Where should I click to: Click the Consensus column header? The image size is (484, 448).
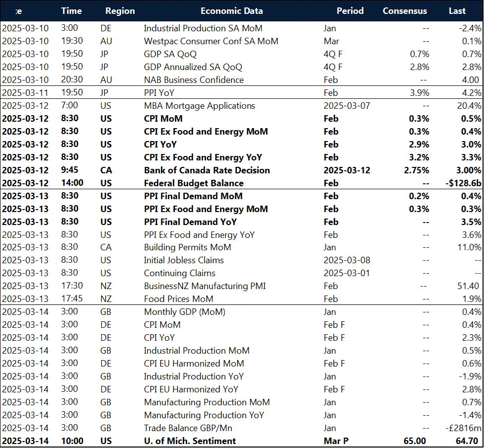tap(405, 11)
